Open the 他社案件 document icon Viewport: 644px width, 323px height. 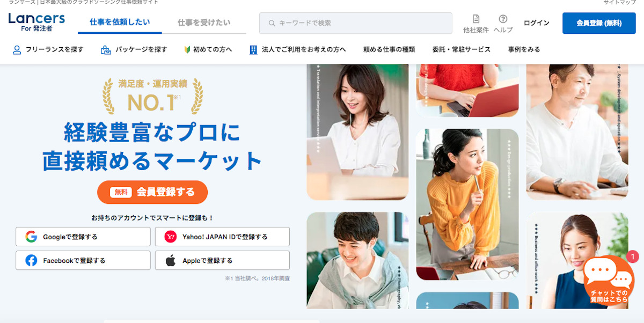tap(476, 19)
